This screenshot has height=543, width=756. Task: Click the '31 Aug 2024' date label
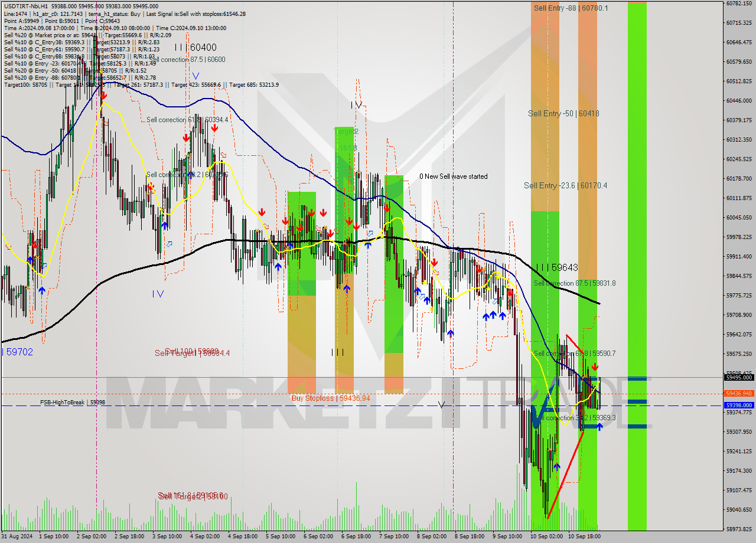coord(17,537)
